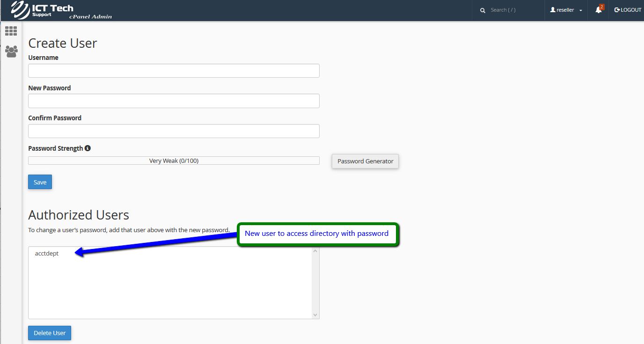Open the Password Generator
Screen dimensions: 644x344
[x=365, y=161]
